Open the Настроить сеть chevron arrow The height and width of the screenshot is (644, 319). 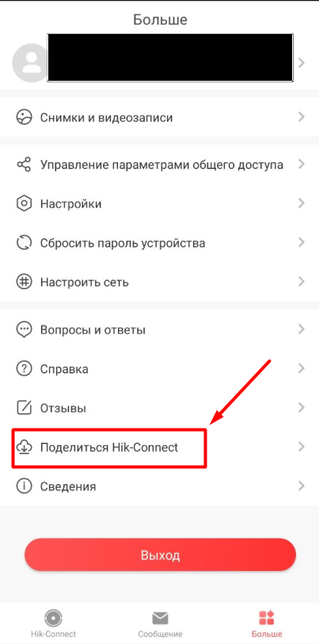point(302,282)
